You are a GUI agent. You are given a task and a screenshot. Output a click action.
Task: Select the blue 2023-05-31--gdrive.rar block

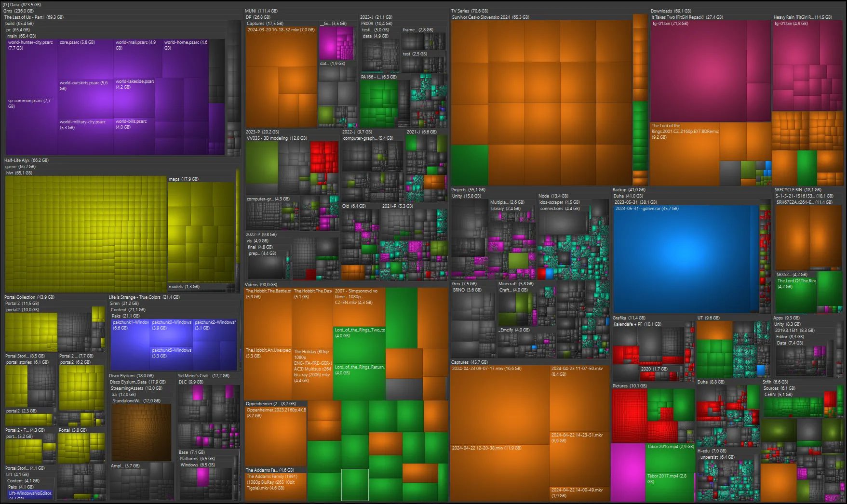685,260
